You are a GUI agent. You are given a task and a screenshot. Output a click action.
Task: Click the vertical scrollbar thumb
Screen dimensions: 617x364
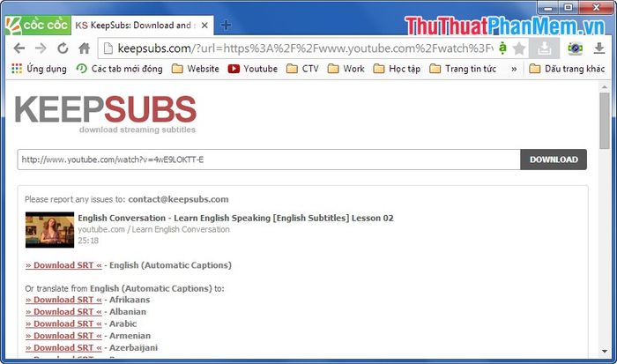(x=605, y=121)
